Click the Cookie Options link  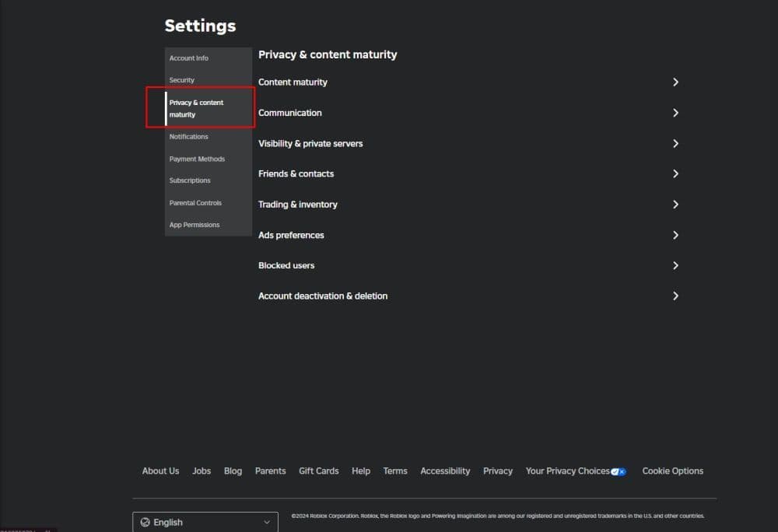672,471
